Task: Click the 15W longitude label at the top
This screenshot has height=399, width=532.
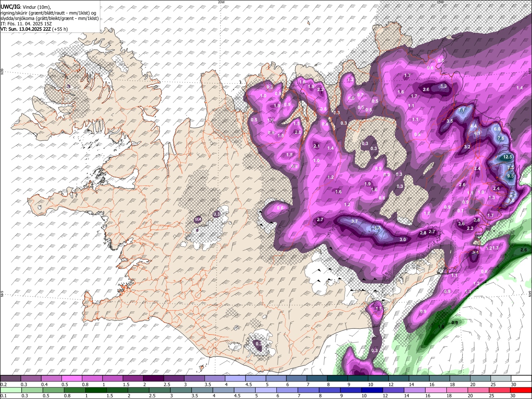Action: click(441, 2)
